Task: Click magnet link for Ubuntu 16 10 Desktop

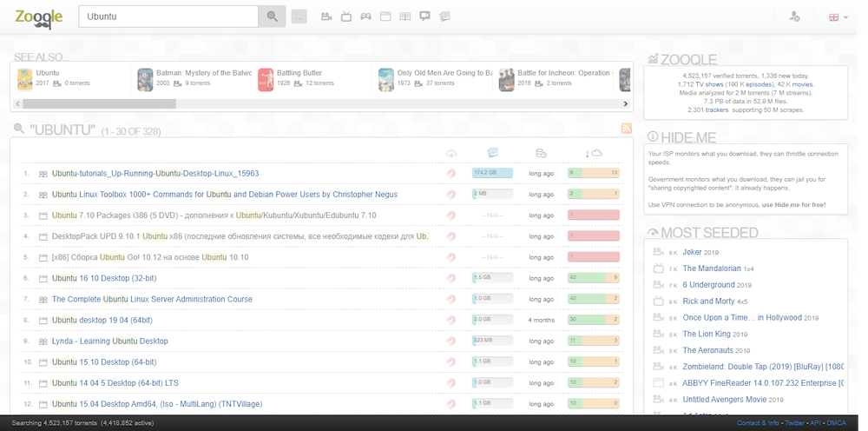Action: click(451, 278)
